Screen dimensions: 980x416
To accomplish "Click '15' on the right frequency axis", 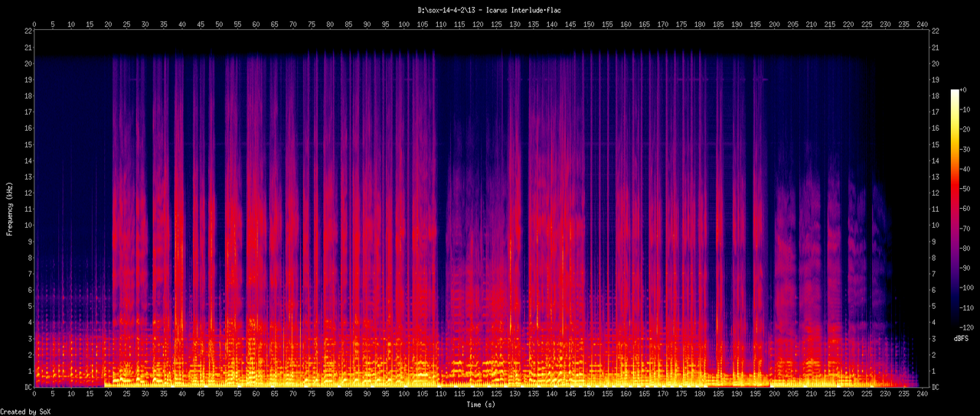I will pos(937,145).
